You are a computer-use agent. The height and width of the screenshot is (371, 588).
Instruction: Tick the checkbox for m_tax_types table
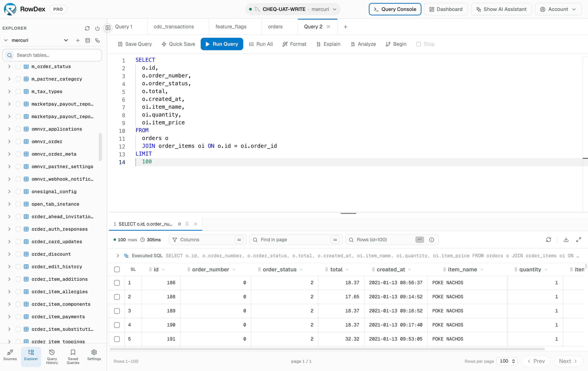click(18, 91)
